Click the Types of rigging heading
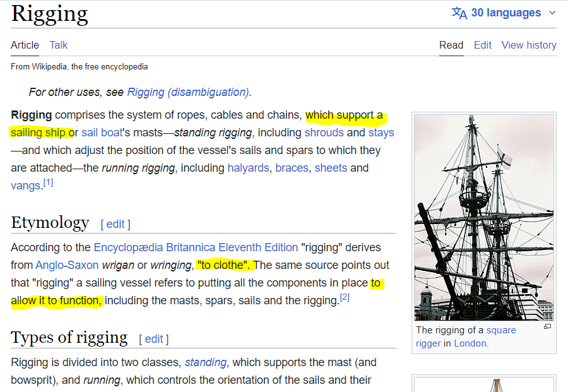 tap(69, 337)
